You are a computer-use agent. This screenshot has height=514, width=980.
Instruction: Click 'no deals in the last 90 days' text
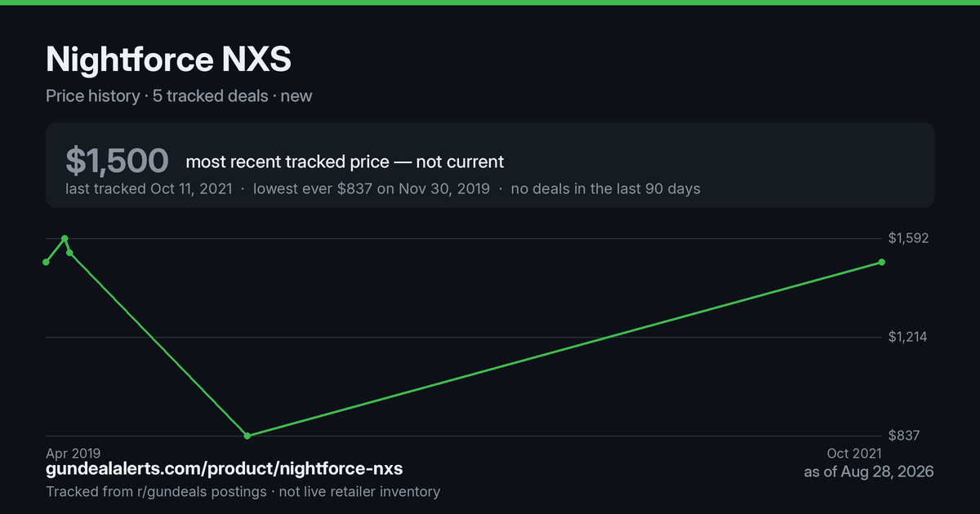click(x=605, y=188)
